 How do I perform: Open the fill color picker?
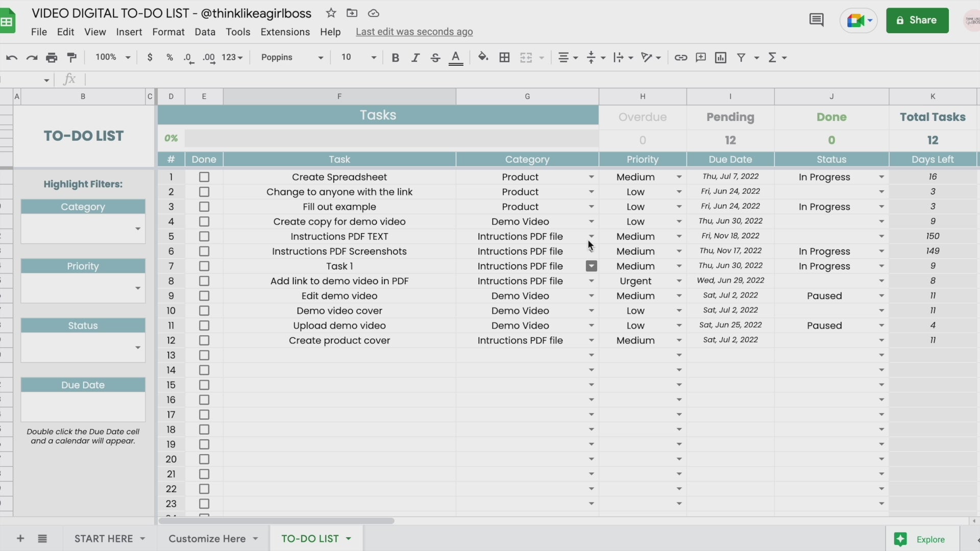point(483,58)
